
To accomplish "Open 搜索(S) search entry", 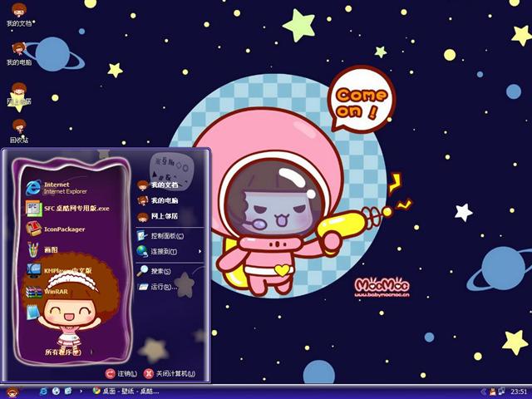I will pos(154,271).
